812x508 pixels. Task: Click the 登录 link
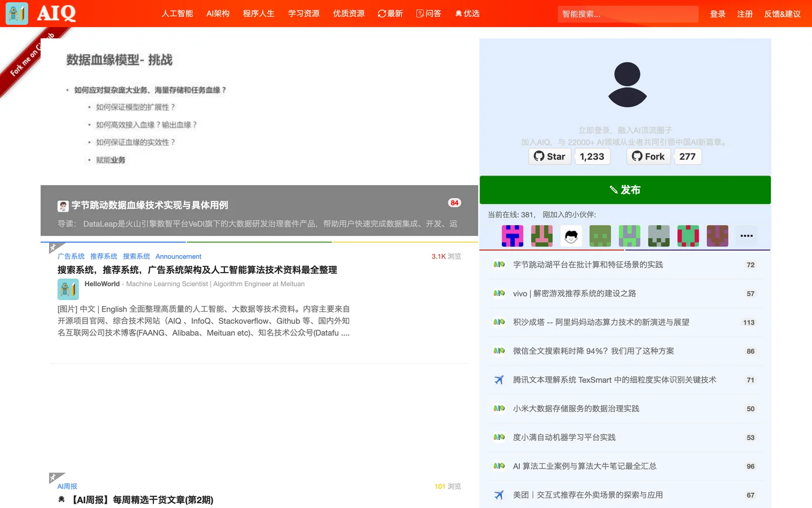[718, 14]
